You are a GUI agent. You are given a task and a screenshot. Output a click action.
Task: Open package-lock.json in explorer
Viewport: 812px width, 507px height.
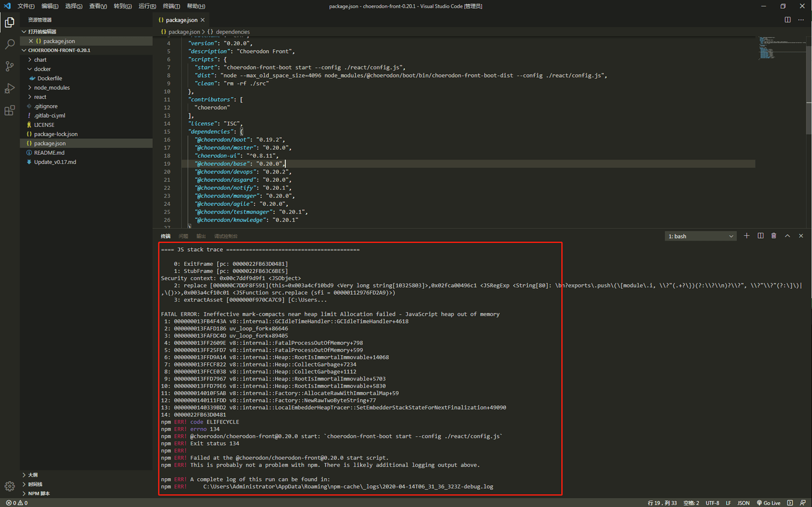pos(86,134)
